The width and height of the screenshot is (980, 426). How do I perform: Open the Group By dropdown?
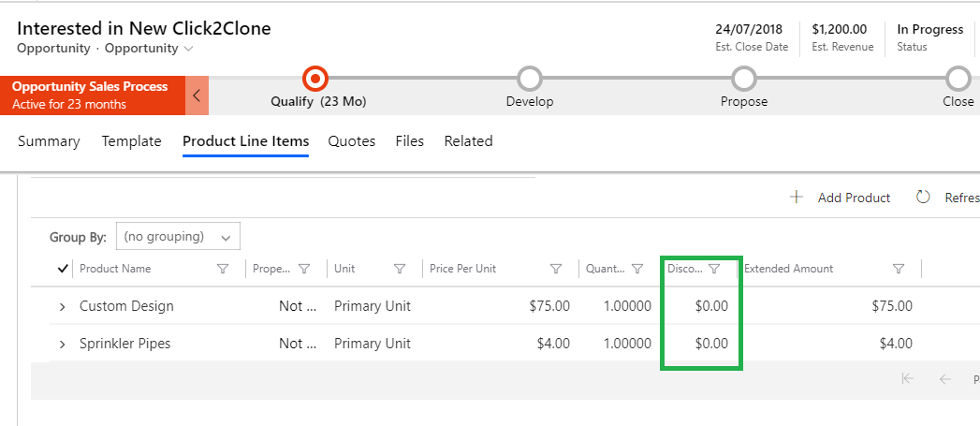[x=178, y=237]
